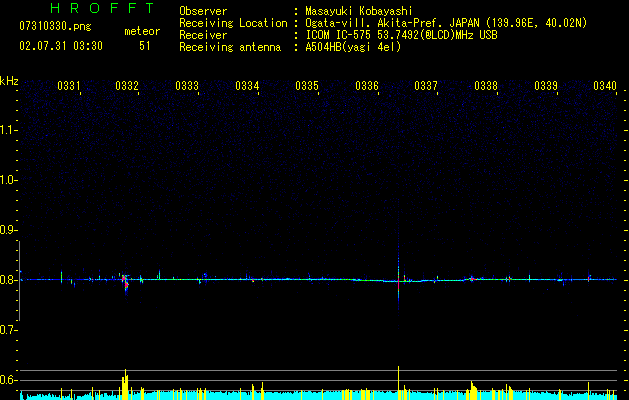Click time marker 0334

click(247, 86)
